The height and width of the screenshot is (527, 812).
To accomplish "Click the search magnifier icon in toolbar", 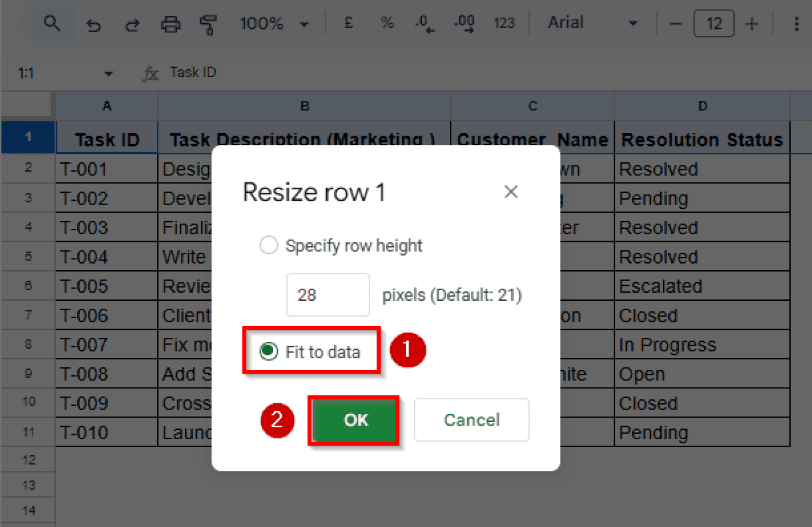I will pyautogui.click(x=51, y=23).
